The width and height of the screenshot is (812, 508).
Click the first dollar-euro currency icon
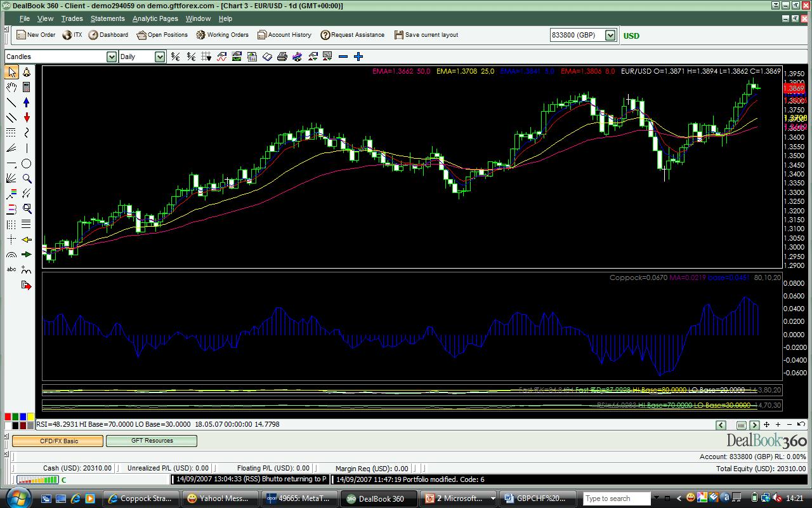pyautogui.click(x=175, y=57)
